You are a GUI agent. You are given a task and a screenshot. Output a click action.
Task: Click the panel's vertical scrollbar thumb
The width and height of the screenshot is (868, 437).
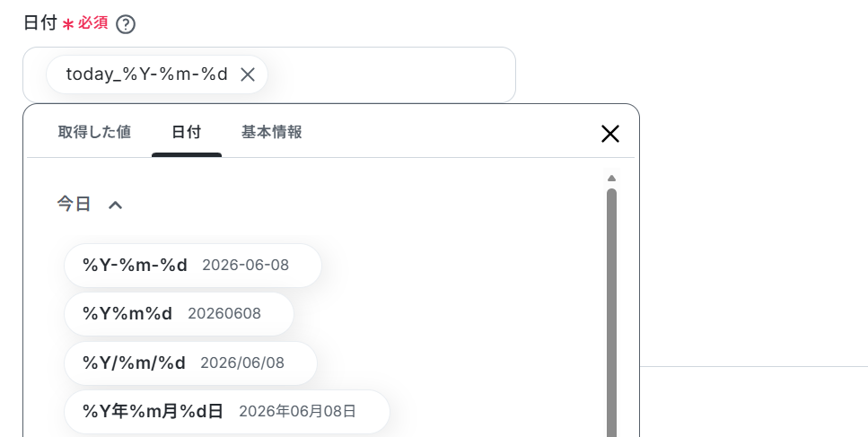pos(611,312)
